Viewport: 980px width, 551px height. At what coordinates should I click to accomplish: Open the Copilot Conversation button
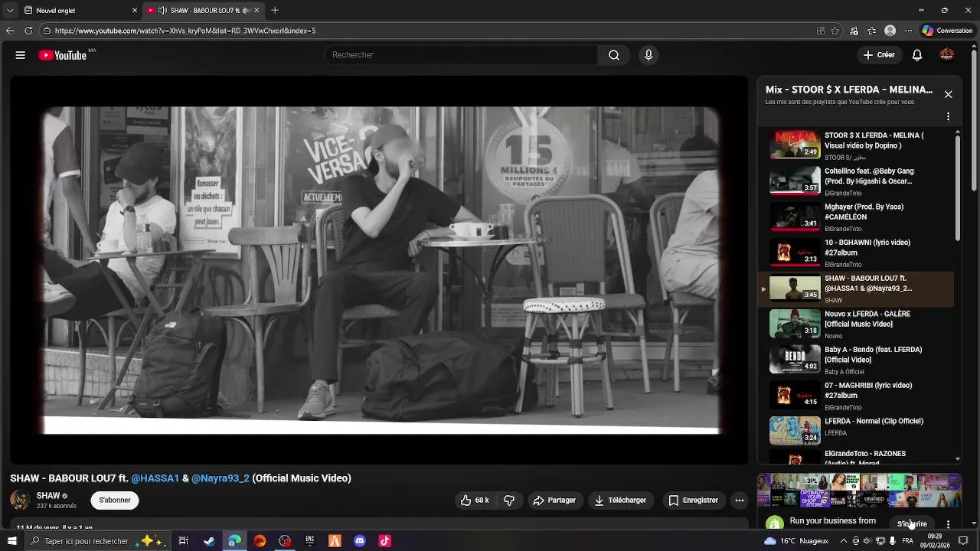[x=947, y=31]
